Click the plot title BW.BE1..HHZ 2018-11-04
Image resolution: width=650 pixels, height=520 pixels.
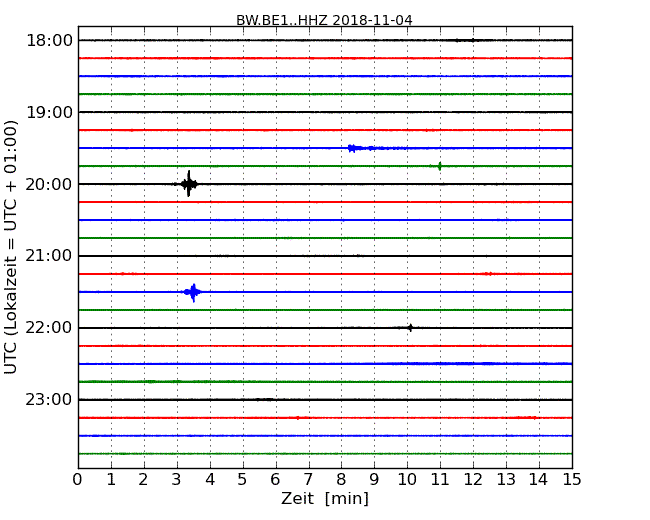coord(324,20)
